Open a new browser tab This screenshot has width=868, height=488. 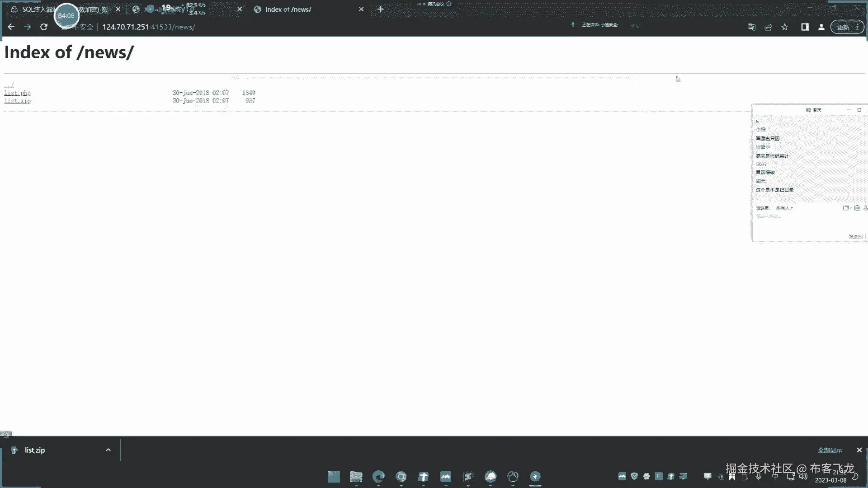pos(380,9)
